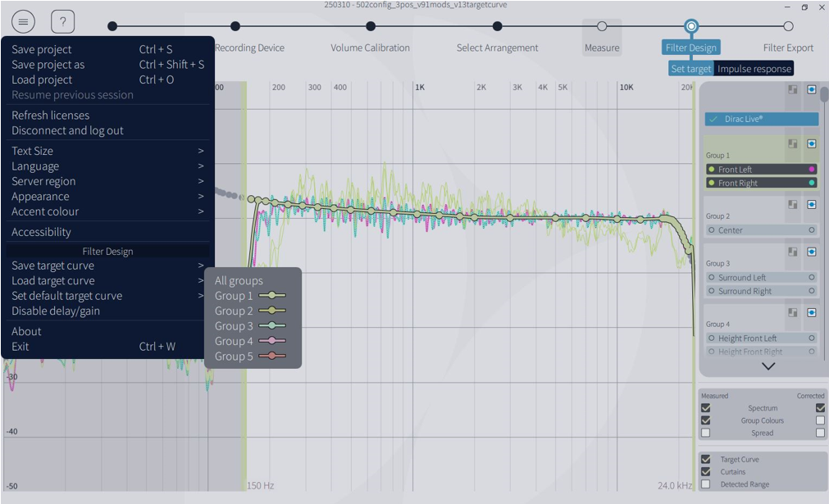829x504 pixels.
Task: Click the grey step icon in Group 2
Action: (793, 204)
